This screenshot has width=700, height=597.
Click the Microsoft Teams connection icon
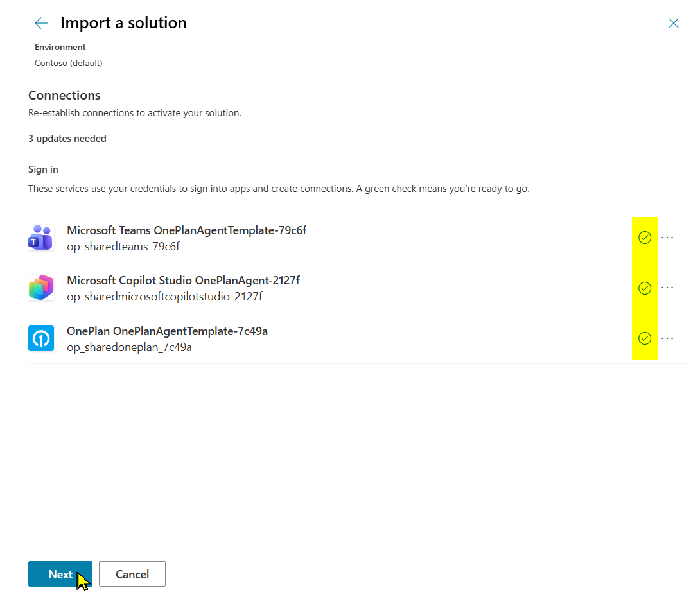41,238
